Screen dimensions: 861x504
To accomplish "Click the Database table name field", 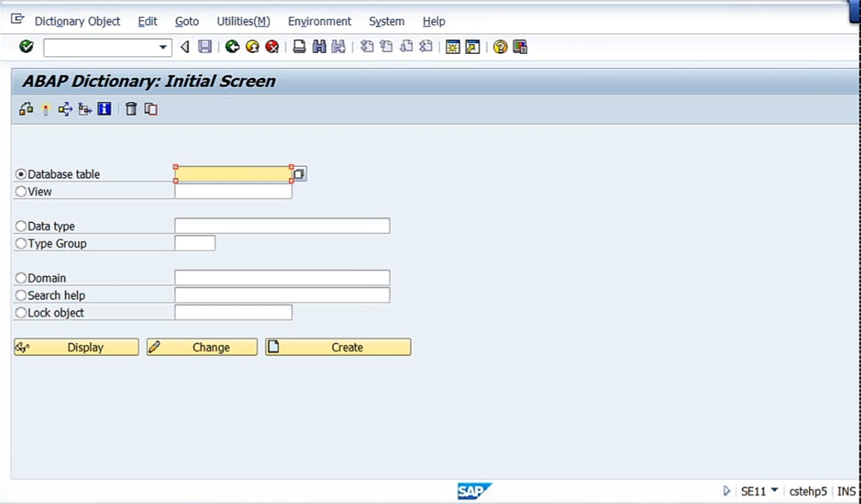I will point(234,174).
